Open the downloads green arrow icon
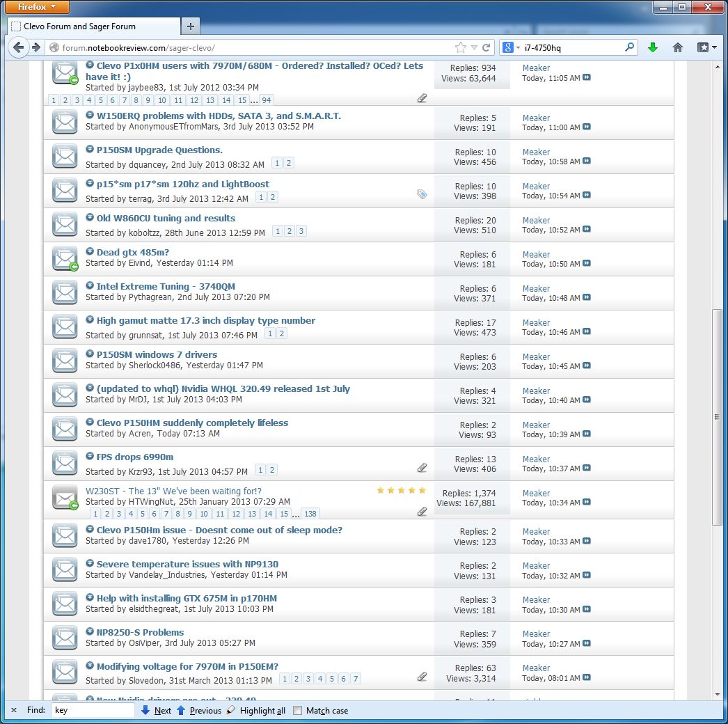 pos(653,47)
